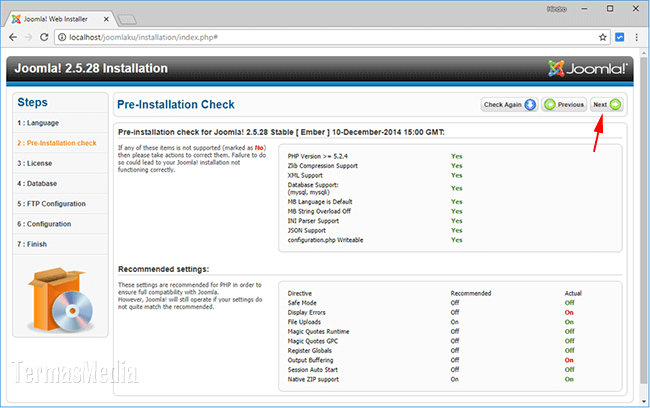Click 'Native ZIP support' directive text
Viewport: 650px width, 408px height.
click(x=313, y=379)
